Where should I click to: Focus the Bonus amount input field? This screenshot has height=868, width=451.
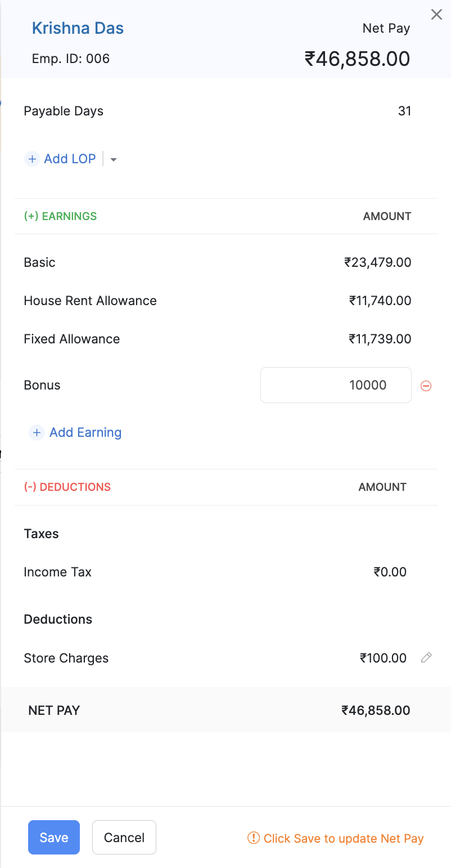point(336,385)
